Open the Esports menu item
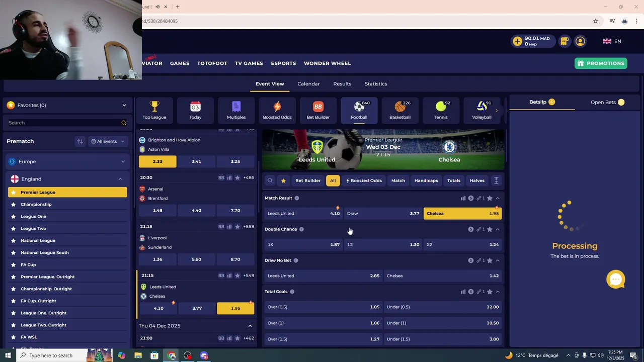 coord(283,63)
